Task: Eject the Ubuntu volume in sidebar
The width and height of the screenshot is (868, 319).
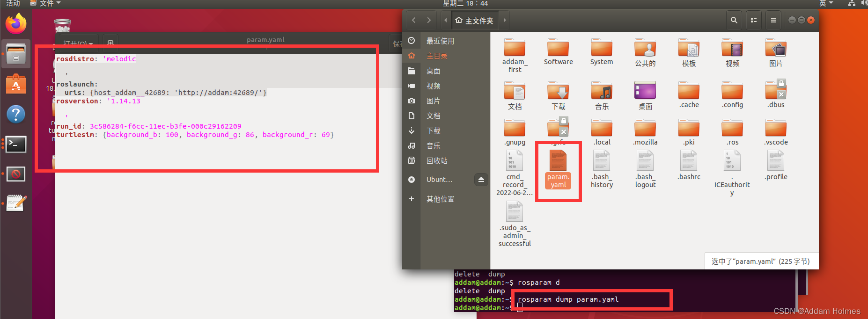Action: 481,180
